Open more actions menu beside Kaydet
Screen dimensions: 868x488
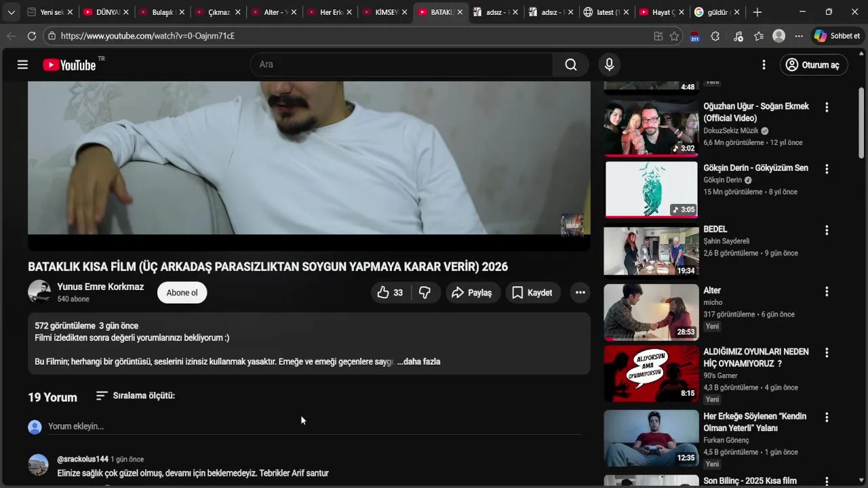580,292
